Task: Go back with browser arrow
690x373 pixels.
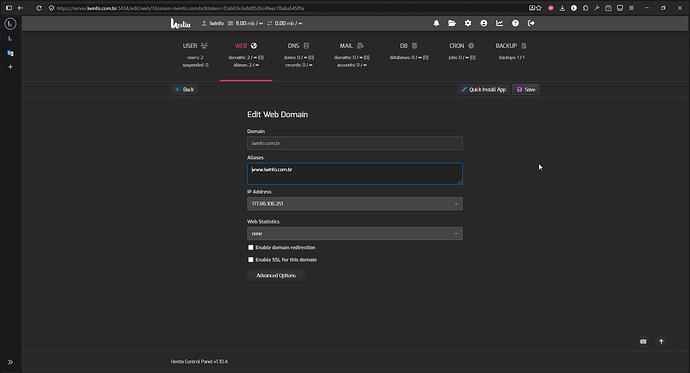Action: (x=21, y=8)
